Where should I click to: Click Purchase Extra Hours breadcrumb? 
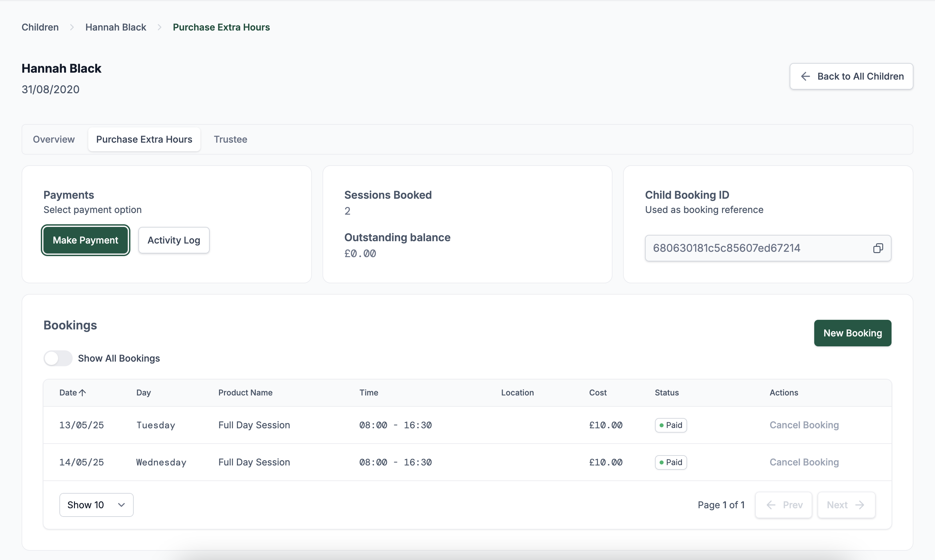tap(221, 27)
